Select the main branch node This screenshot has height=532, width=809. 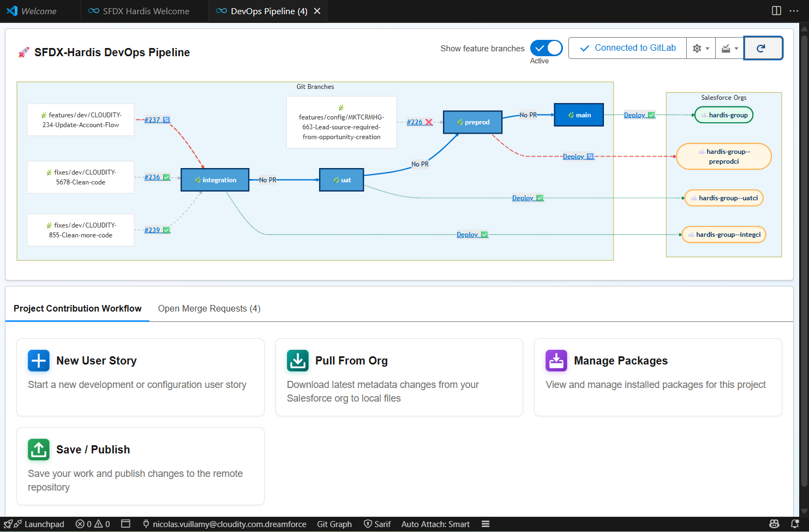pyautogui.click(x=579, y=115)
